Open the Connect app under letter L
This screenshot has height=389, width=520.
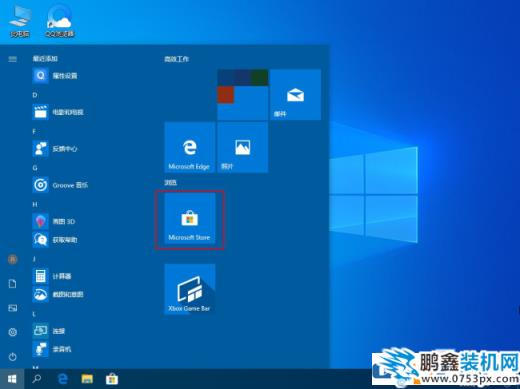49,331
